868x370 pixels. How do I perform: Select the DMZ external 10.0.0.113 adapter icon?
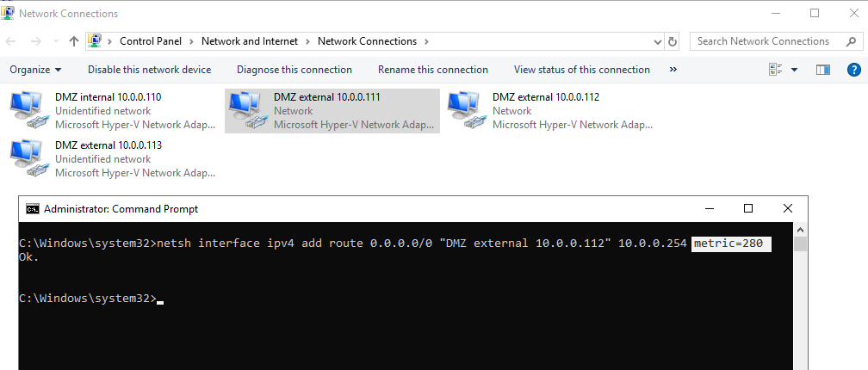point(29,160)
